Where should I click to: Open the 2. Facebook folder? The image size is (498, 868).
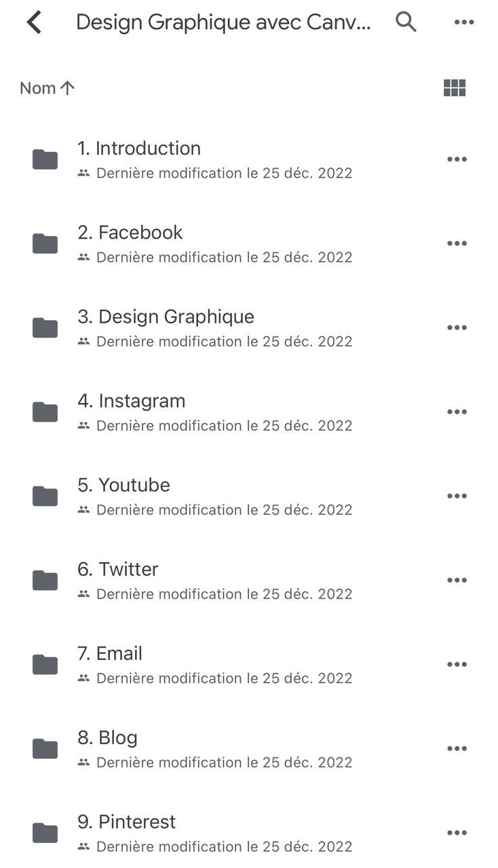tap(140, 233)
